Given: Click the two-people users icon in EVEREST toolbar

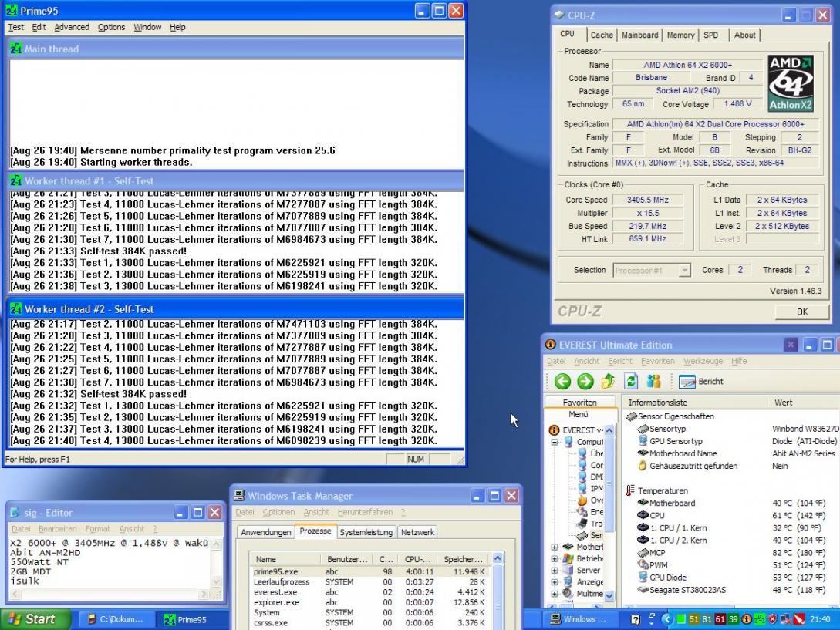Looking at the screenshot, I should (x=653, y=382).
